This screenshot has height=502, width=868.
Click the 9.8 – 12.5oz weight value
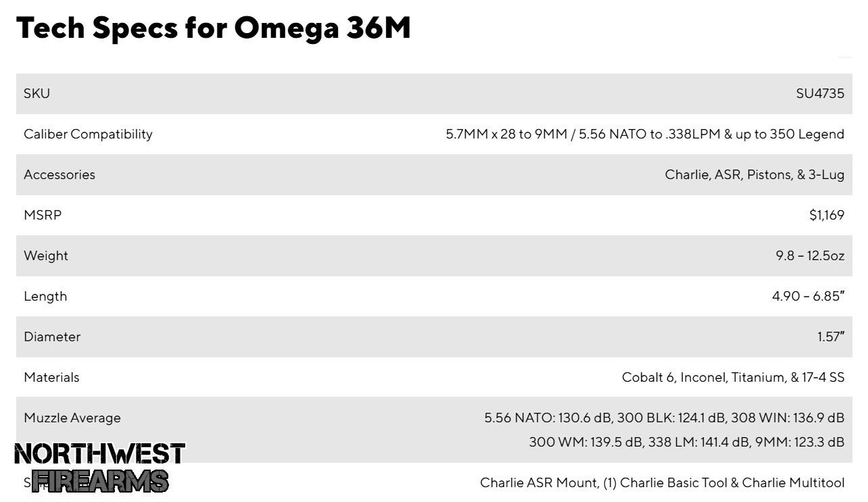(x=810, y=255)
